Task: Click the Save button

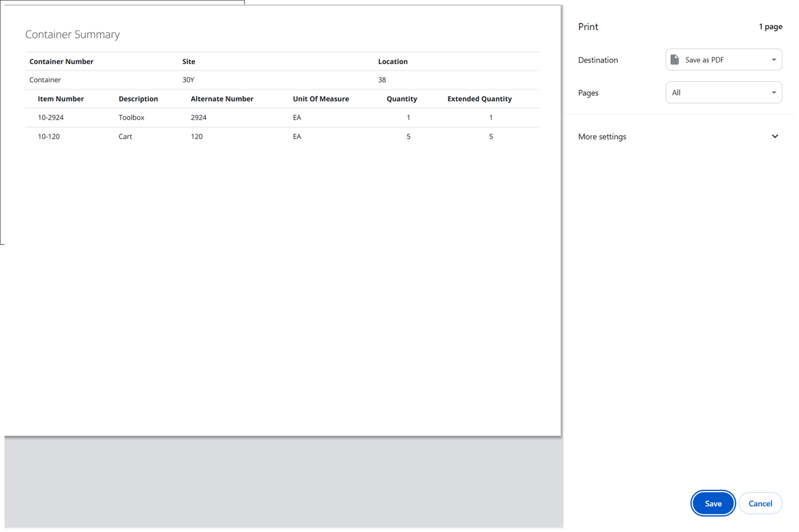Action: click(713, 503)
